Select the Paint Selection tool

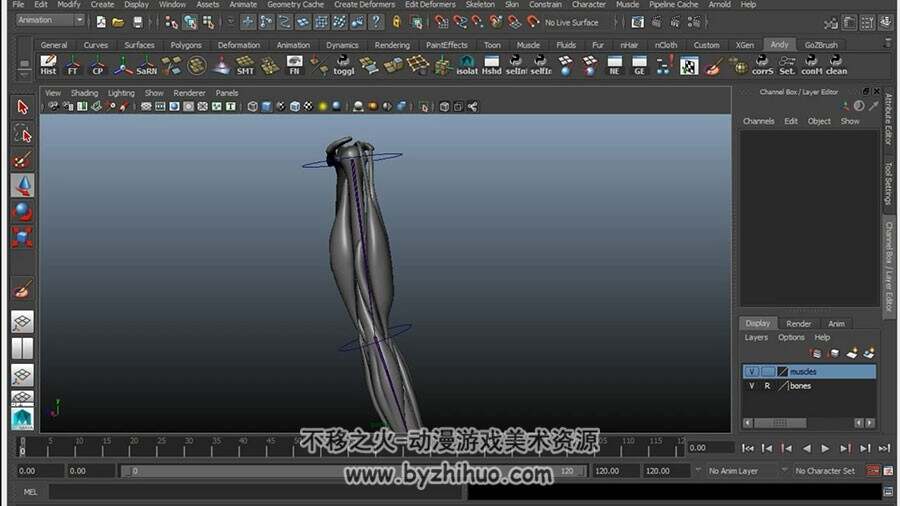pos(22,159)
